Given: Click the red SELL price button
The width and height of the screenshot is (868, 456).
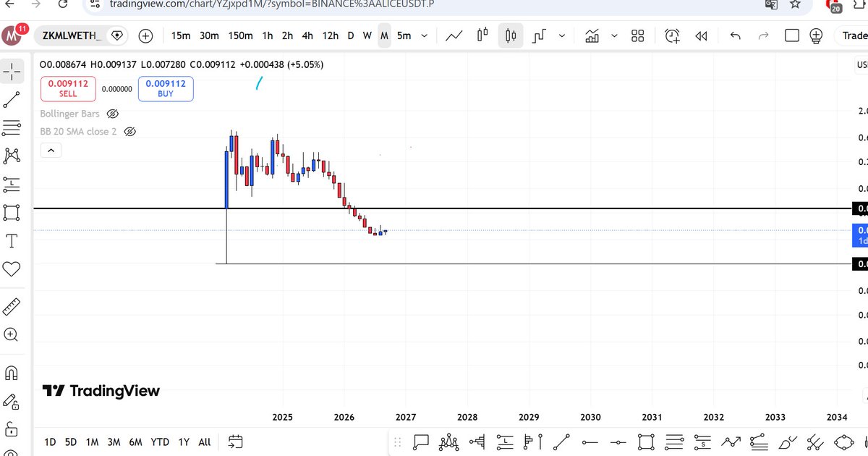Looking at the screenshot, I should [x=68, y=88].
